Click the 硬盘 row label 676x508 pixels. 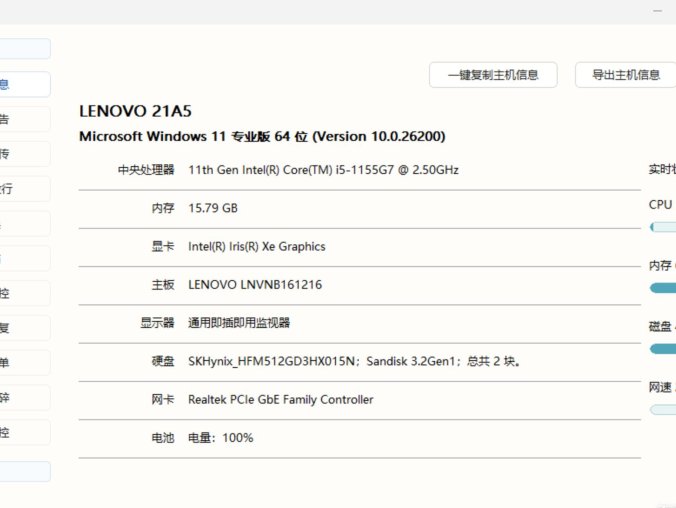click(x=163, y=361)
